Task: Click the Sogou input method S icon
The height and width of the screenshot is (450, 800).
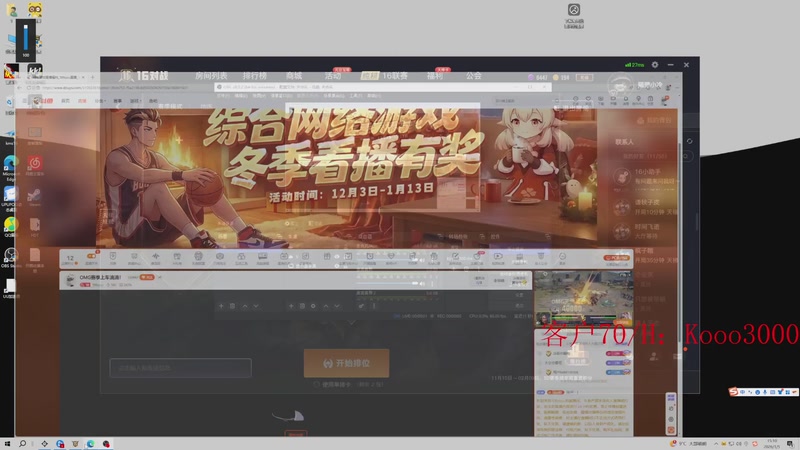Action: coord(733,391)
